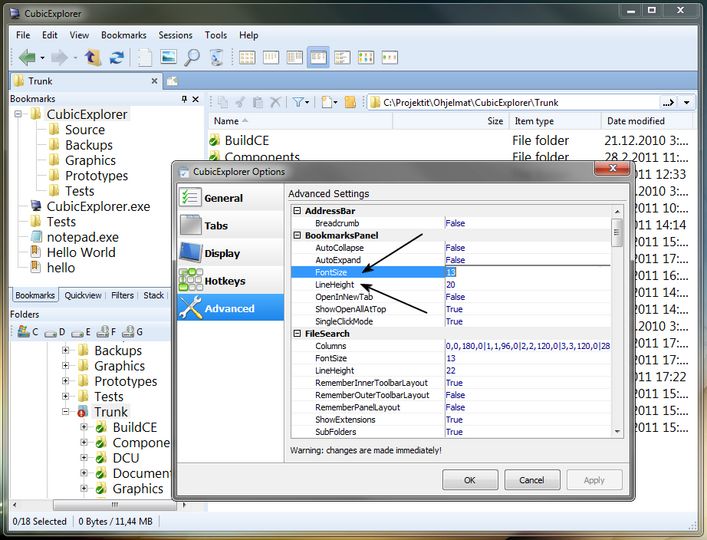Click OK in CubicExplorer Options
This screenshot has width=707, height=540.
point(470,480)
